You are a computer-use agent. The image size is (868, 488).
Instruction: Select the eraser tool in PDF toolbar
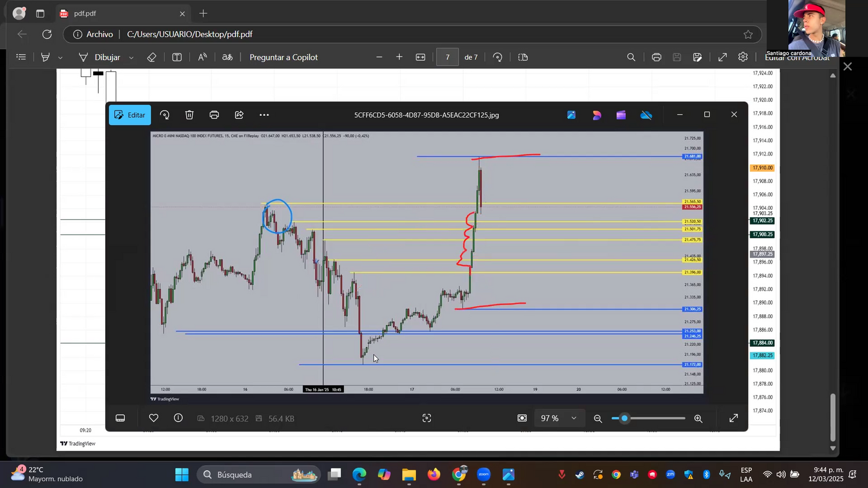151,58
